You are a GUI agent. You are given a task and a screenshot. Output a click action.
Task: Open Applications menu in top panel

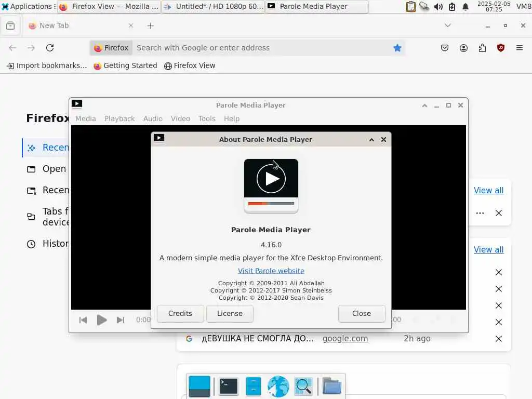(x=28, y=6)
